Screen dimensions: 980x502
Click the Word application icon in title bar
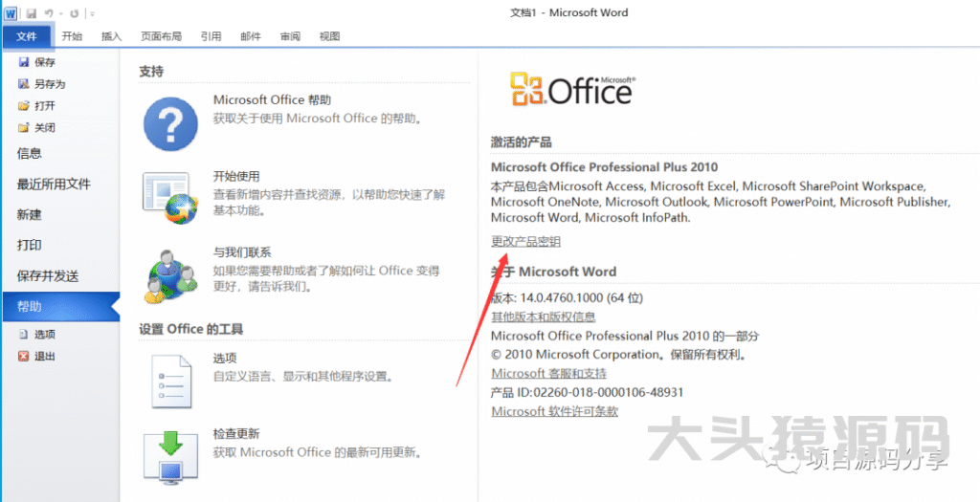coord(11,11)
